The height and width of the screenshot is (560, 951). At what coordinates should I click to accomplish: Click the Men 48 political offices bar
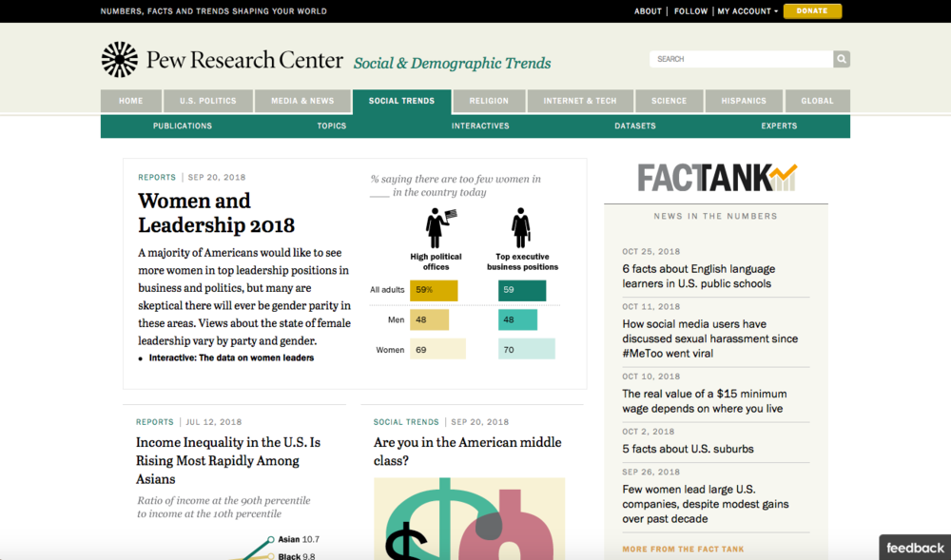pyautogui.click(x=430, y=320)
